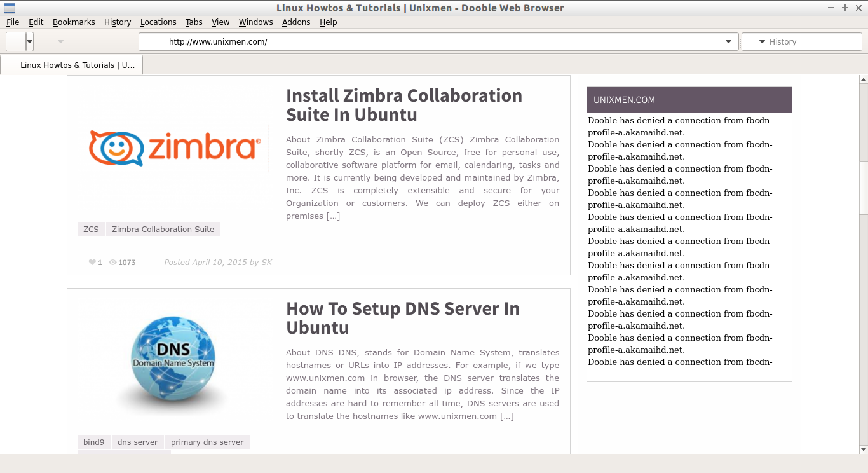Click the DNS globe thumbnail image

click(x=173, y=361)
